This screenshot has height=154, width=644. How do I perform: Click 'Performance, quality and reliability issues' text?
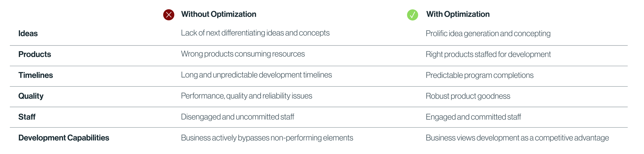[247, 96]
